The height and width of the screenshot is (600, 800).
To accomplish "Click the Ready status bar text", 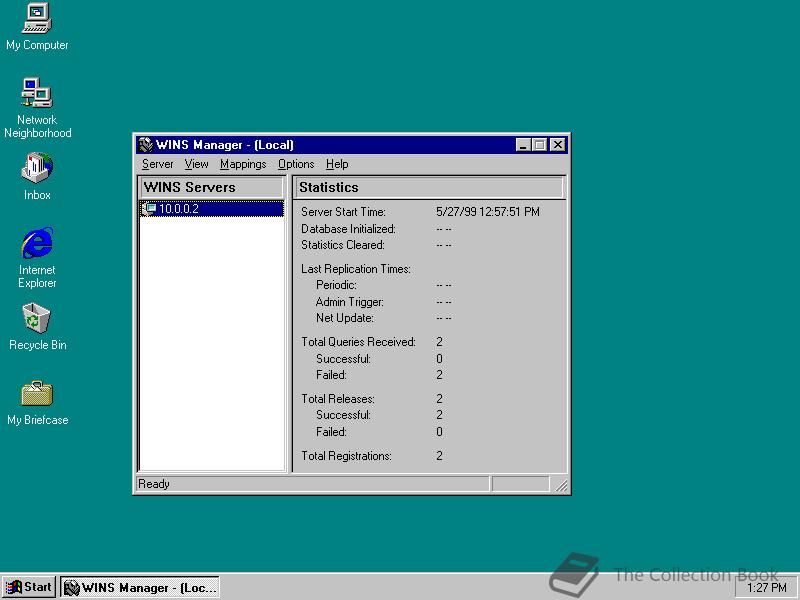I will (x=154, y=484).
